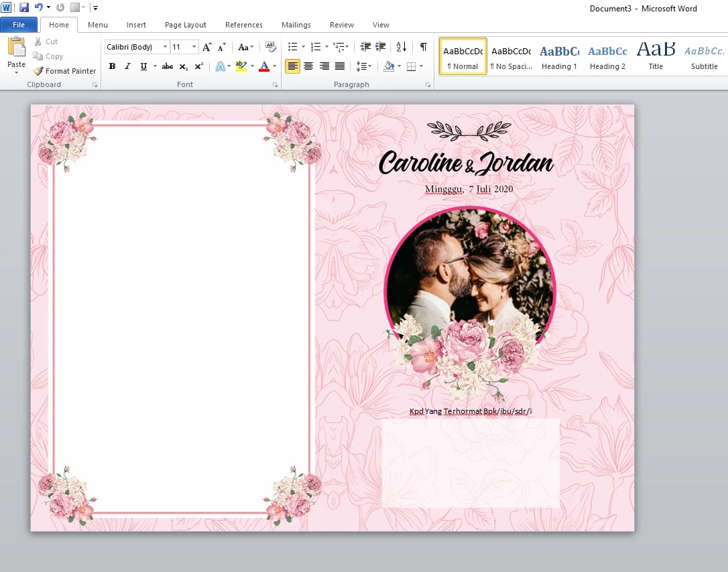The image size is (728, 572).
Task: Open the font color dropdown arrow
Action: 275,66
